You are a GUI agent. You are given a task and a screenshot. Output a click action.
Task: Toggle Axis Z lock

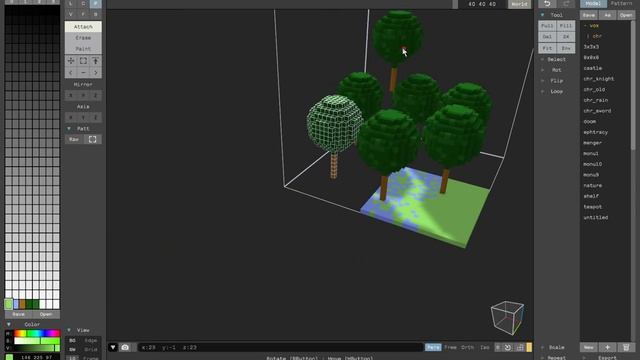click(96, 117)
